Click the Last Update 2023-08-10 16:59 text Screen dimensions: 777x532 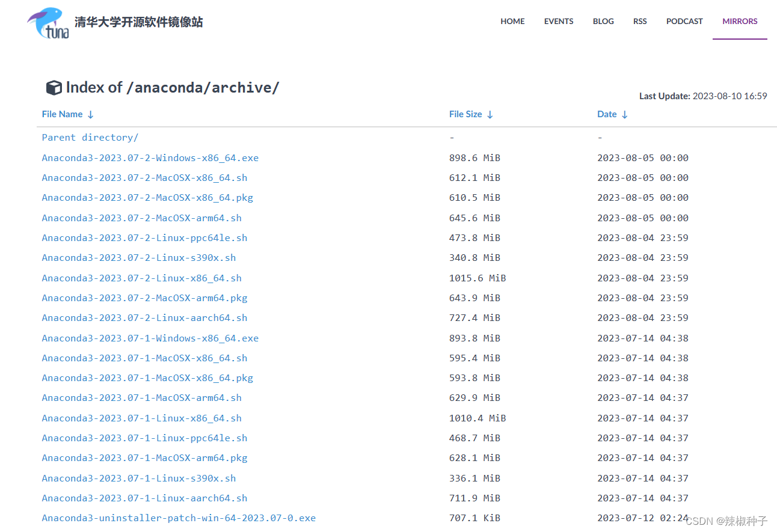click(703, 96)
